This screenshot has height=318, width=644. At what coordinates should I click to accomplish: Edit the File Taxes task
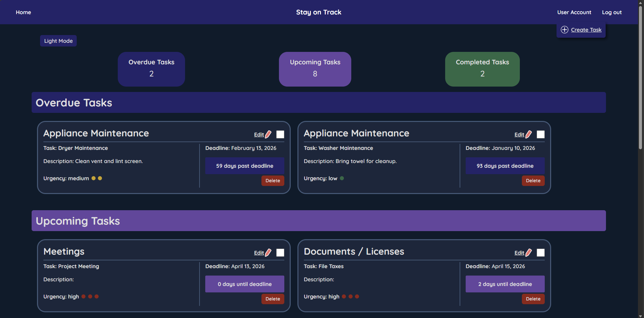(x=519, y=253)
